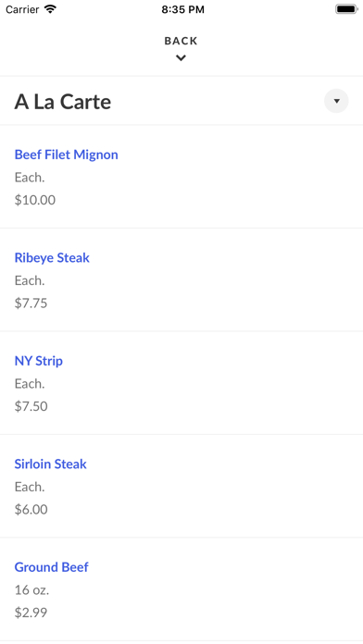Tap the battery icon in status bar
363x644 pixels.
tap(346, 9)
